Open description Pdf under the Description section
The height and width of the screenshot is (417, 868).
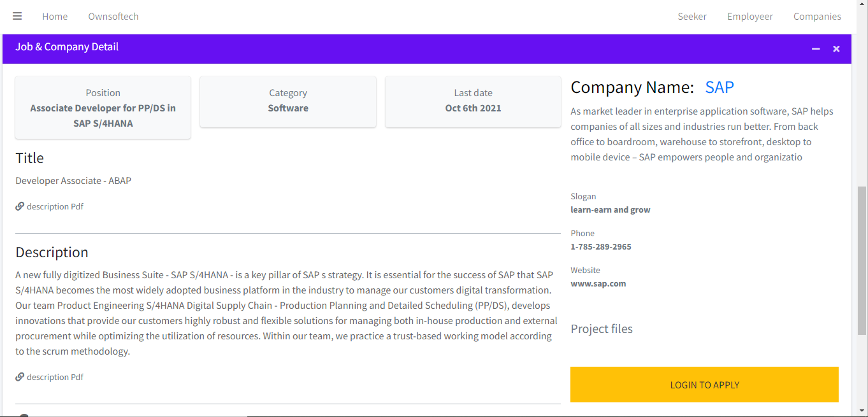coord(55,377)
